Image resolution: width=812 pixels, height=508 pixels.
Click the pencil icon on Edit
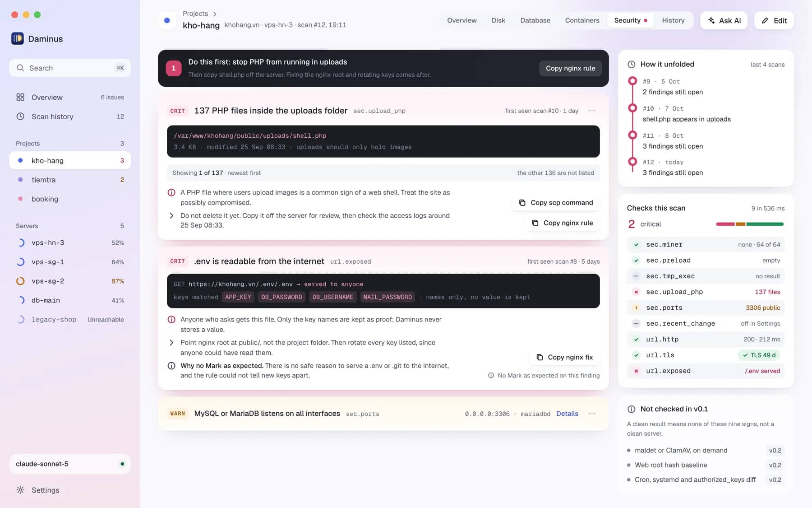tap(765, 20)
